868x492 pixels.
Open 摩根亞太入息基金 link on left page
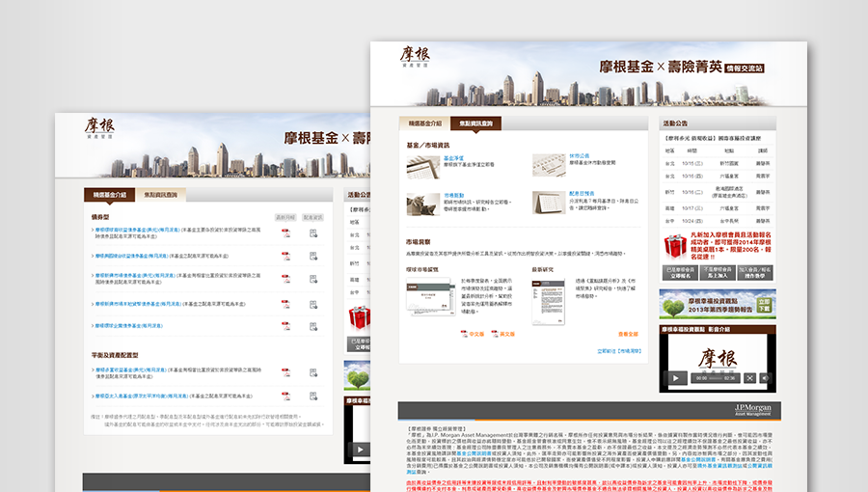tap(142, 396)
